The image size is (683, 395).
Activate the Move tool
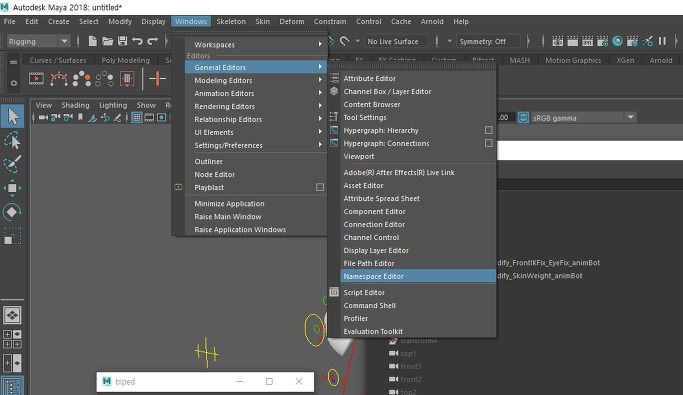12,188
